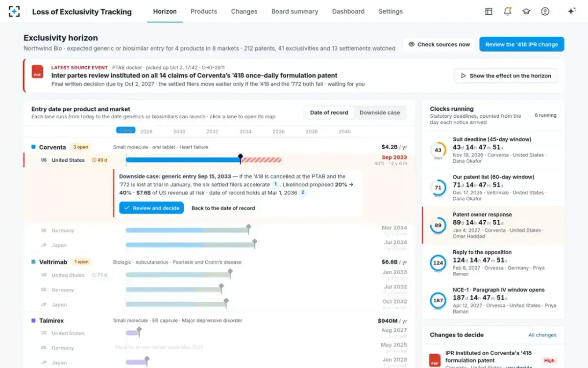Click the Talmirex purple product square
The width and height of the screenshot is (588, 368).
tap(33, 320)
